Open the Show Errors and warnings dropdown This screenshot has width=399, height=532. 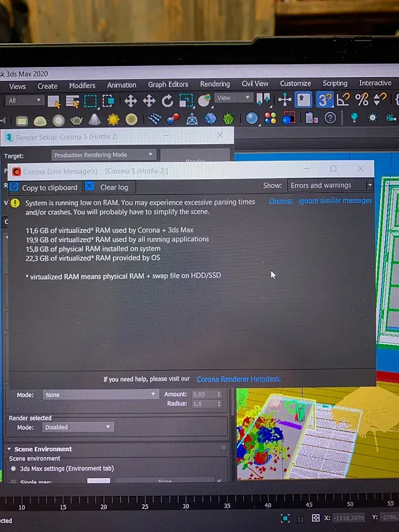coord(330,185)
